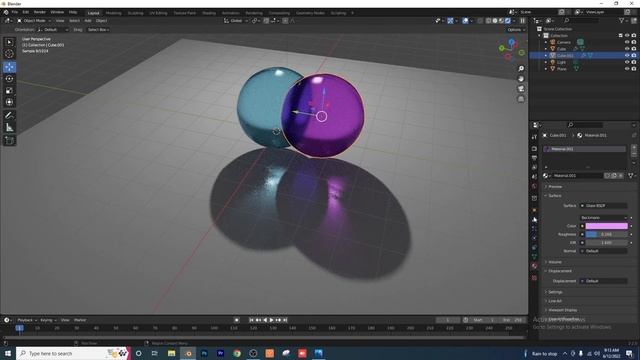Open the Object properties tab
The height and width of the screenshot is (360, 640).
point(534,210)
